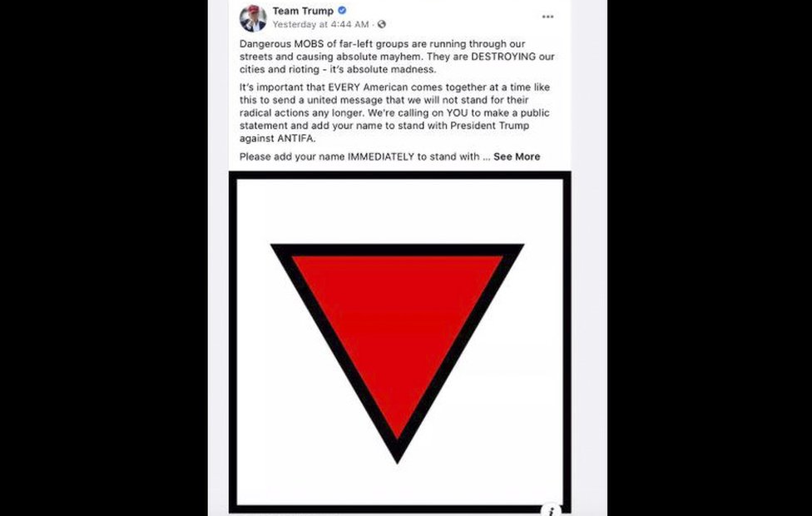Viewport: 812px width, 516px height.
Task: Click the white area above the red triangle
Action: 397,211
